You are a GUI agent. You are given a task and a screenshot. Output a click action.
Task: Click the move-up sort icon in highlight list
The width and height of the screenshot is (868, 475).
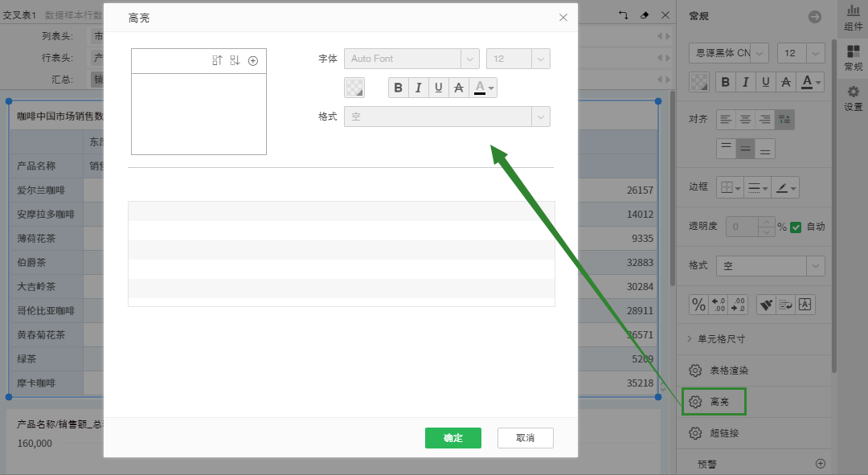click(217, 61)
